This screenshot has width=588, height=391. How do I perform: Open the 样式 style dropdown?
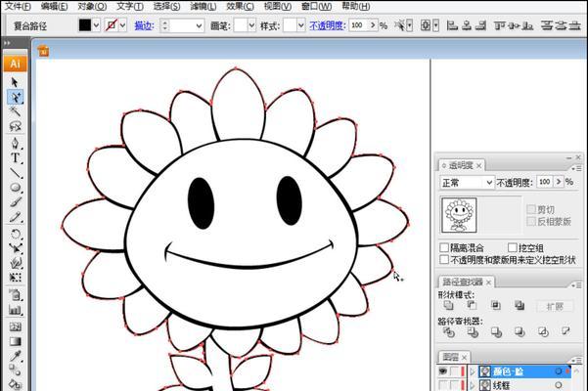click(x=301, y=25)
